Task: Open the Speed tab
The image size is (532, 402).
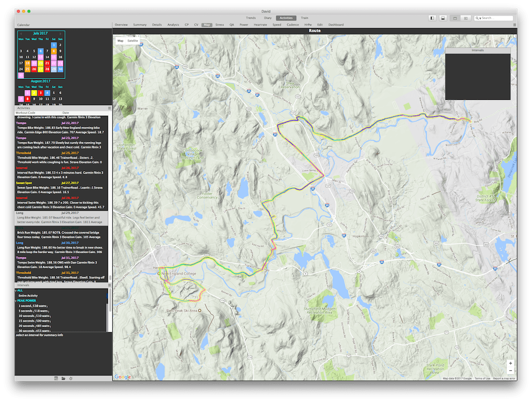Action: (277, 25)
